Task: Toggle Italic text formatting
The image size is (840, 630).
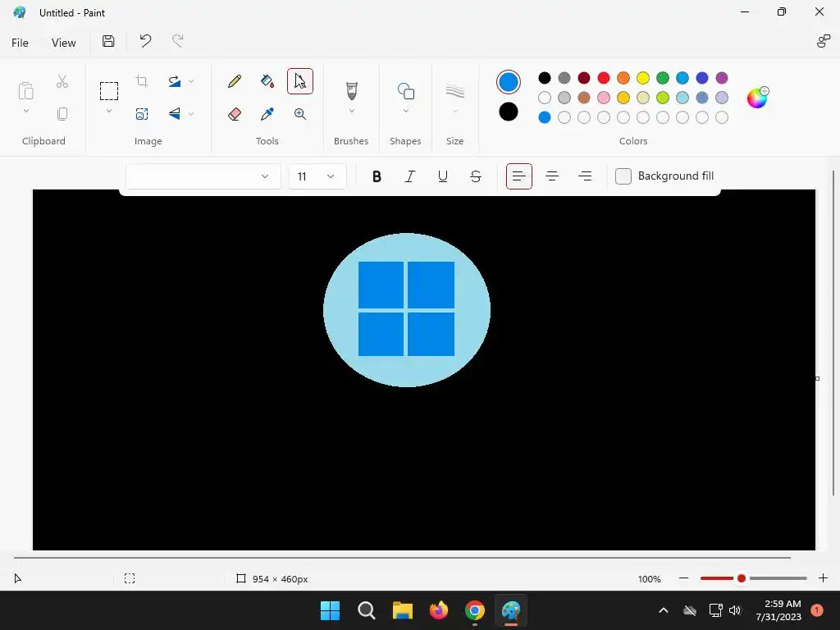Action: coord(410,176)
